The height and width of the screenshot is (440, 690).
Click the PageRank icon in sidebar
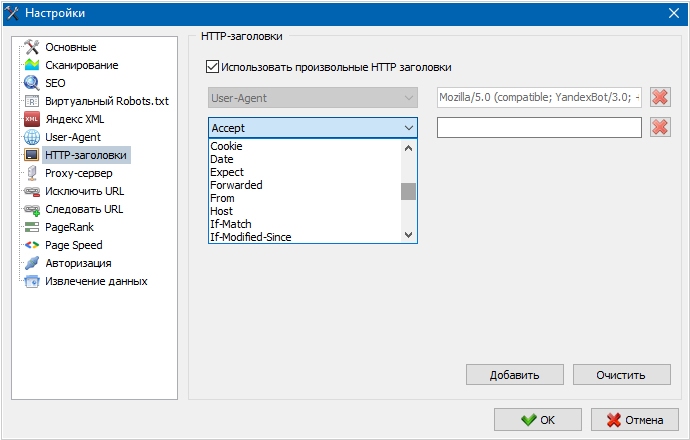pos(32,227)
